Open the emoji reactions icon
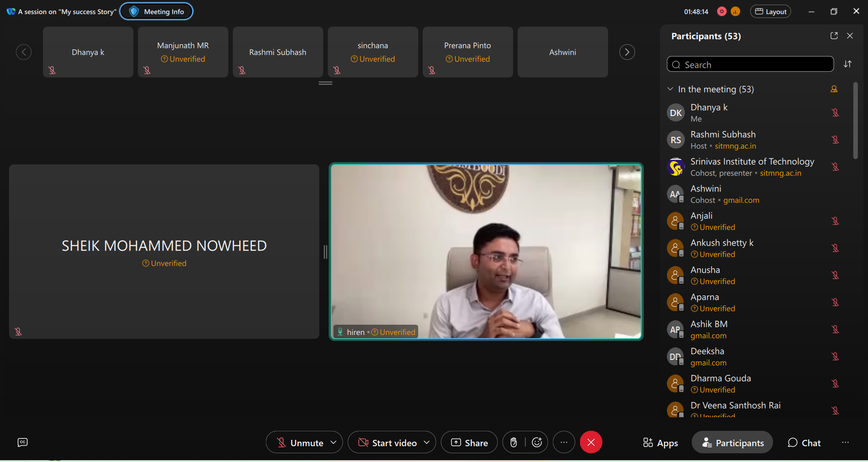Screen dimensions: 868x462 [537, 443]
